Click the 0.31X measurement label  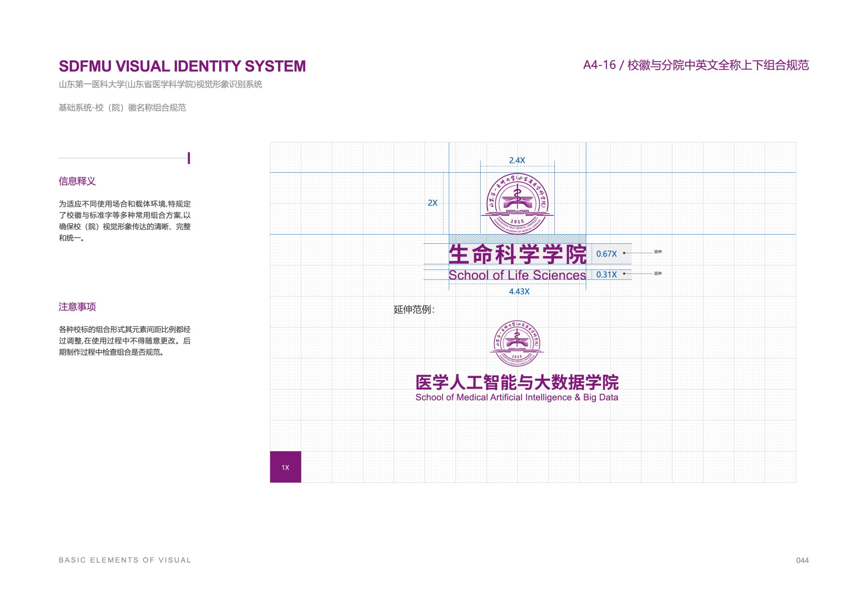(x=606, y=274)
